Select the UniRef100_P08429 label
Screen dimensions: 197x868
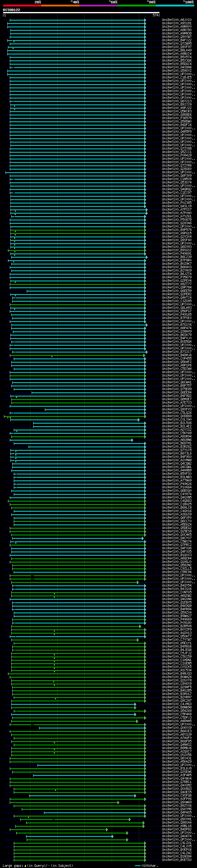[177, 155]
